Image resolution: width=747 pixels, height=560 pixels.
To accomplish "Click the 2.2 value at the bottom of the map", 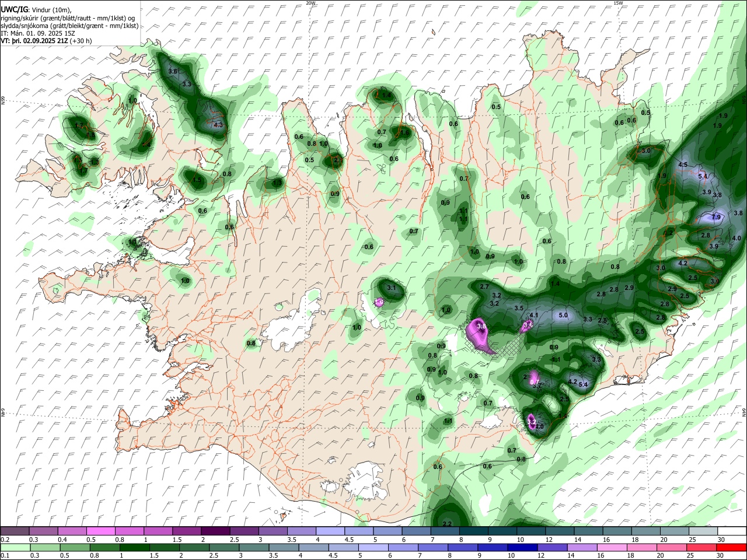I will click(x=448, y=524).
